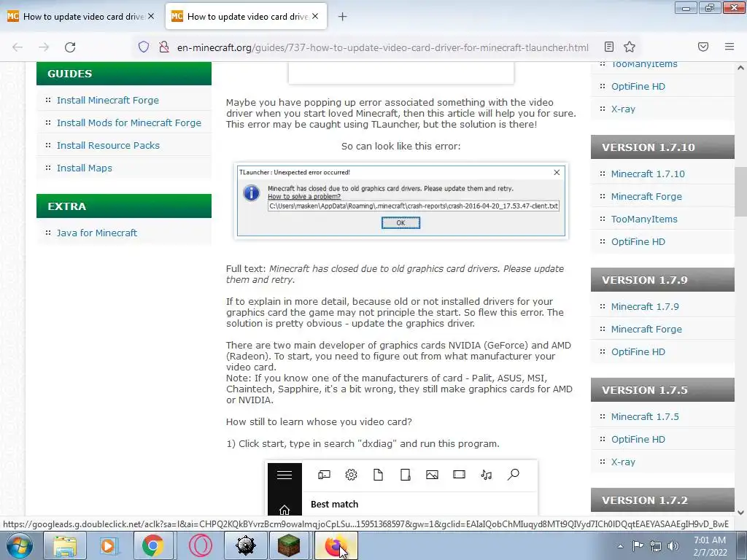Click OK button in the error image
The image size is (747, 560).
(x=400, y=223)
